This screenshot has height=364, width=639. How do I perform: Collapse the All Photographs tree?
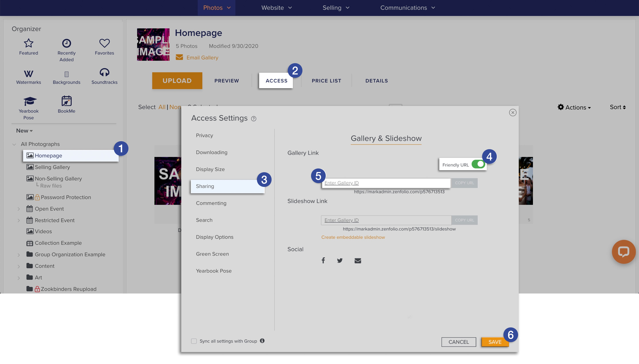14,144
